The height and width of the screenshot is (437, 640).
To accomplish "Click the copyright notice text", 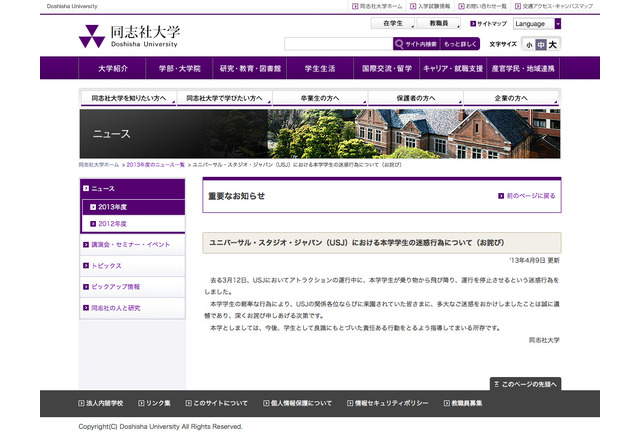I will point(160,426).
